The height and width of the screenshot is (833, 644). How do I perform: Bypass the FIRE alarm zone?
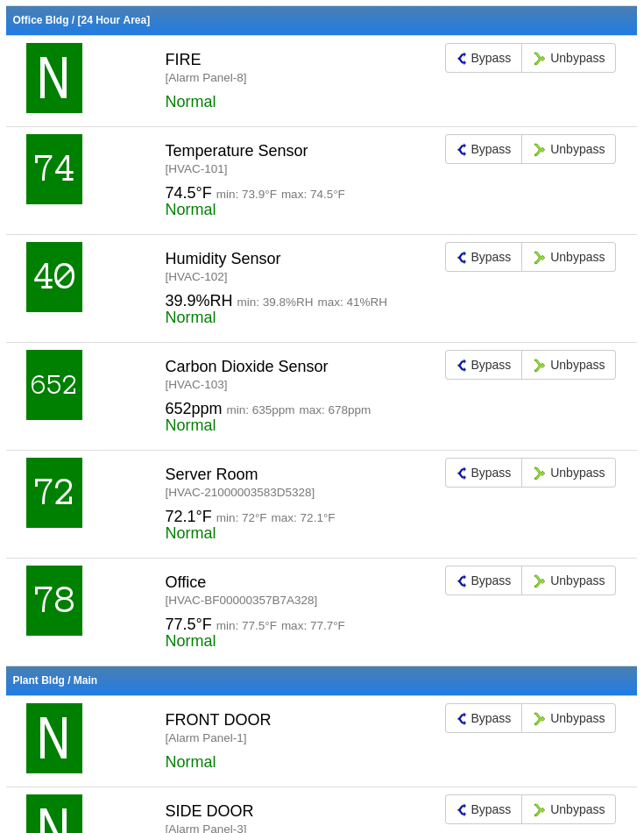[x=484, y=58]
